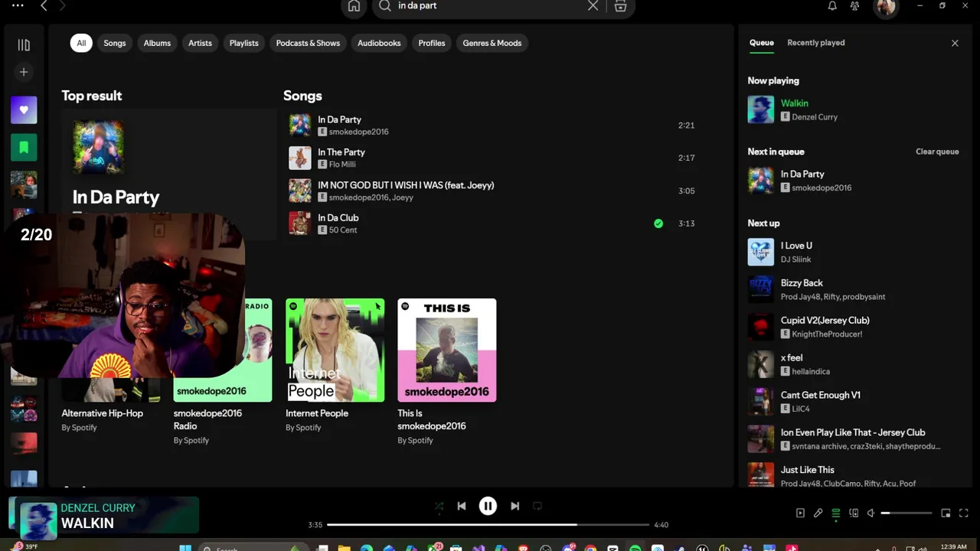Viewport: 980px width, 551px height.
Task: Open the Spotify icon in Windows taskbar
Action: [635, 548]
